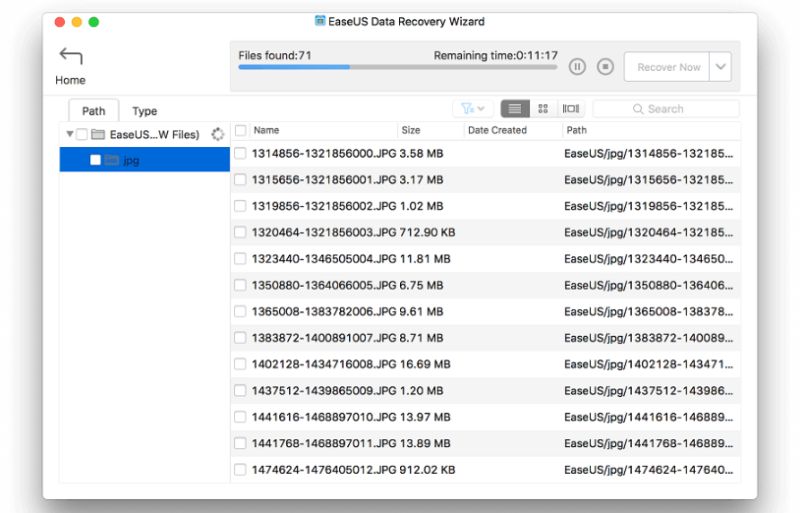Check the box for 1319856-1321856002.JPG

[240, 206]
